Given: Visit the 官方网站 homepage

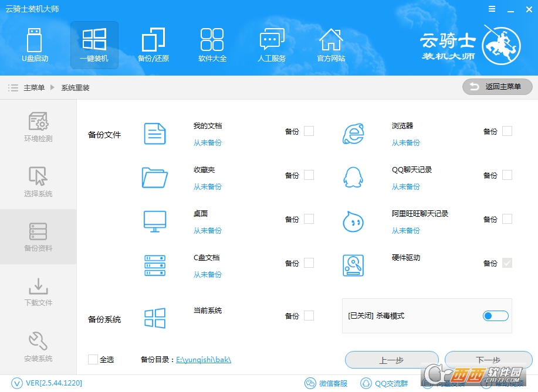Looking at the screenshot, I should pyautogui.click(x=331, y=45).
